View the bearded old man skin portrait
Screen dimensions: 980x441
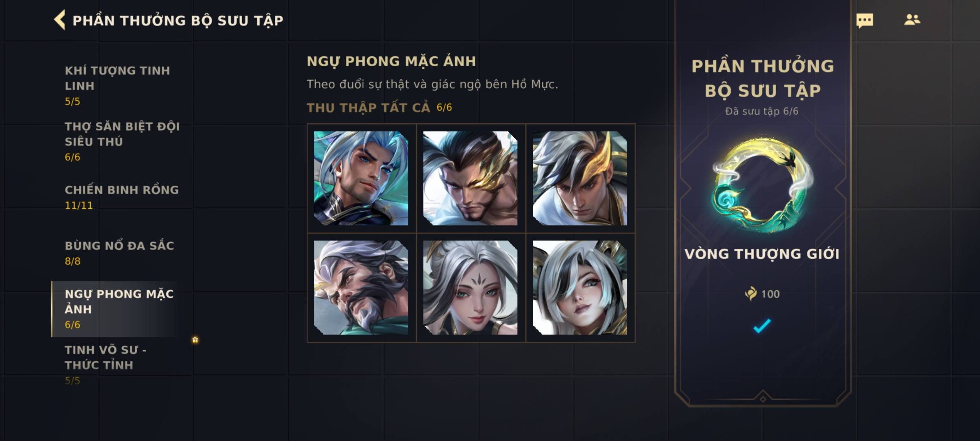[361, 287]
